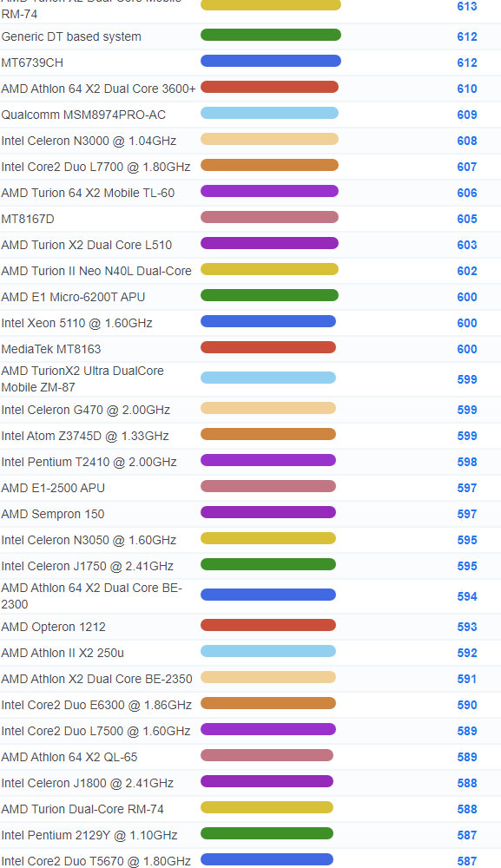
Task: Open Intel Core2 Duo L7500 @ 1.60GHz
Action: tap(96, 731)
